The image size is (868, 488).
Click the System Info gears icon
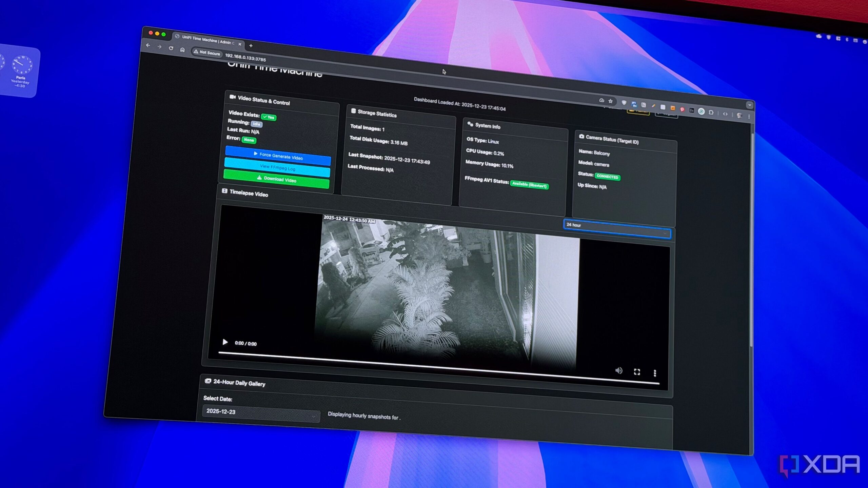(470, 124)
